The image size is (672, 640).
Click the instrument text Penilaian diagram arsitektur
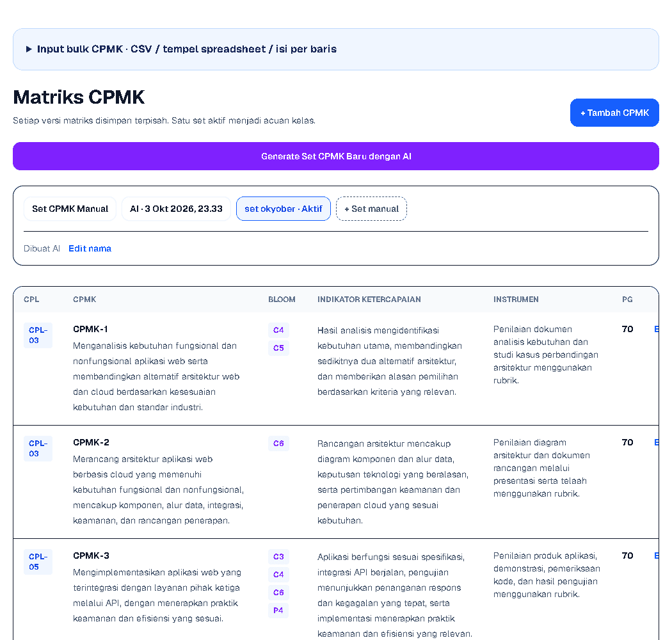point(541,468)
